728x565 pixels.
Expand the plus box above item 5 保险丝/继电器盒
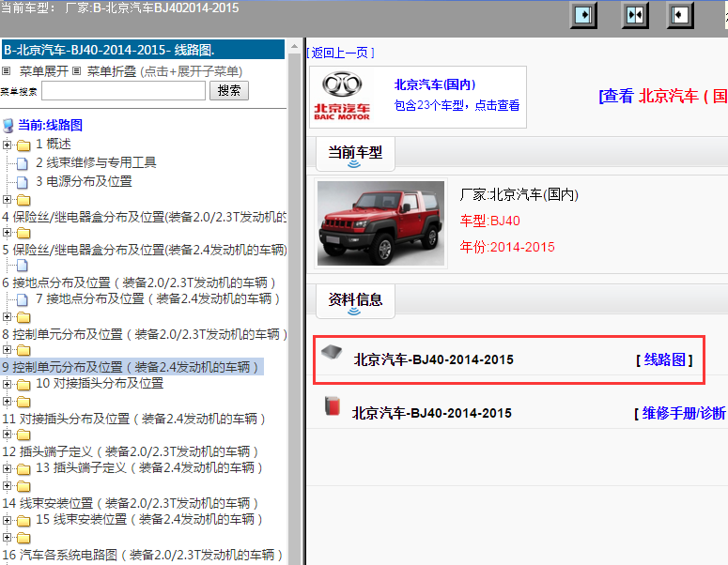[7, 232]
